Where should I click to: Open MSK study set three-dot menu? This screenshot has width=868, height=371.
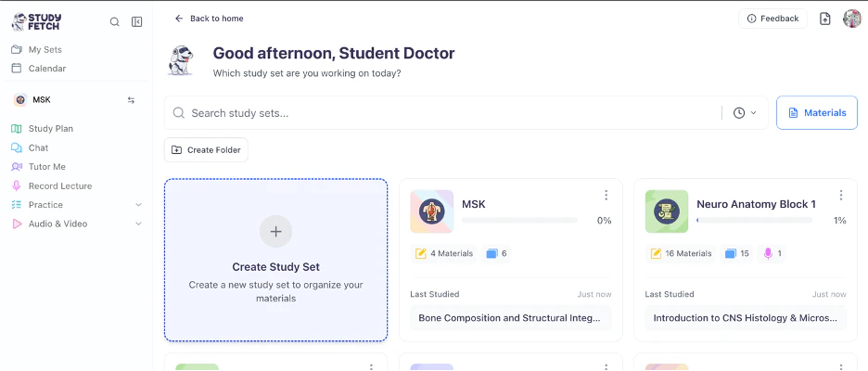606,196
